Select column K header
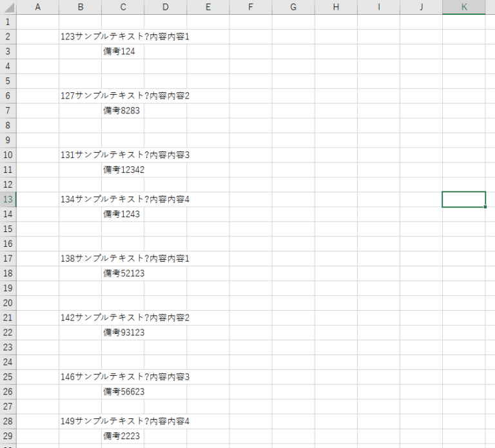Screen dimensions: 495x448 coord(464,7)
